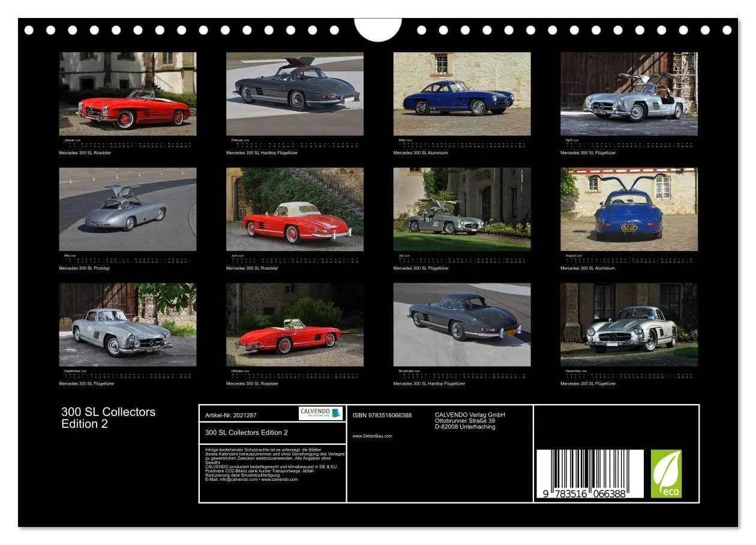Click the Dezember caption 'Mercedes 300 SL Flügeltürer'
This screenshot has width=756, height=545.
[x=588, y=384]
